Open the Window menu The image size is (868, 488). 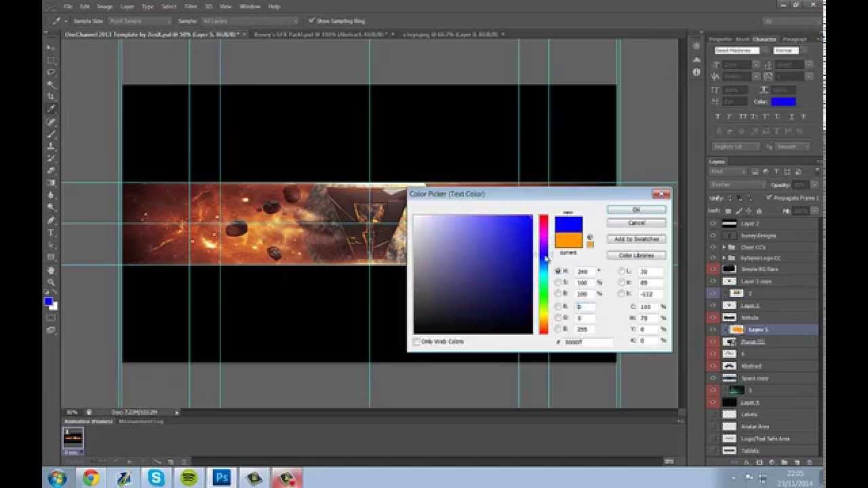[x=250, y=6]
